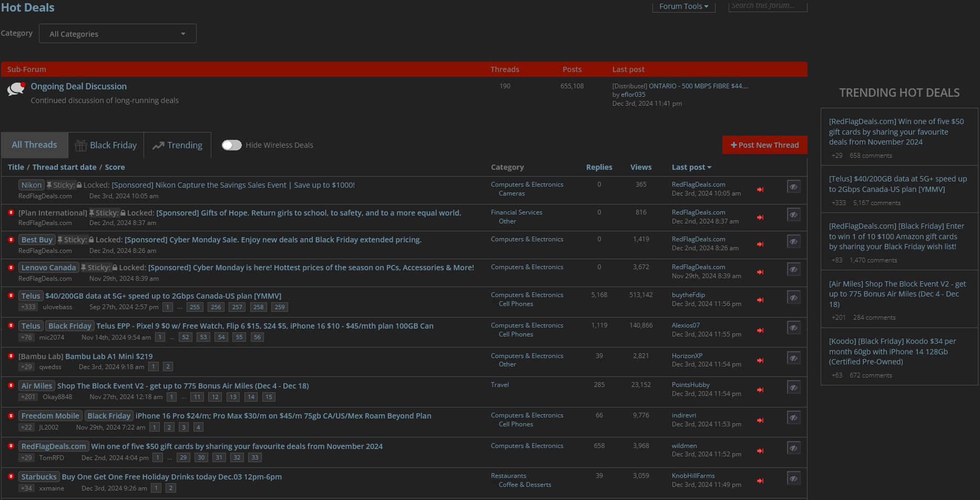Toggle Hide Wireless Deals switch
980x500 pixels.
click(231, 145)
